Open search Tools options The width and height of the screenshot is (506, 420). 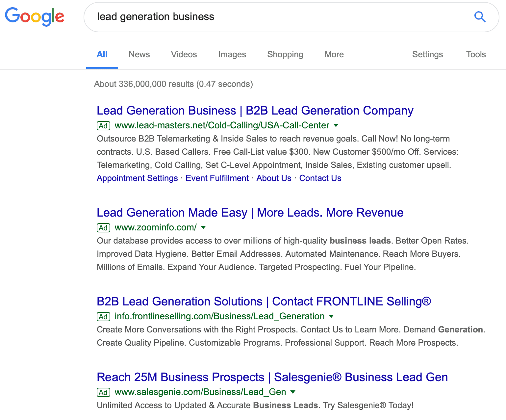click(476, 55)
